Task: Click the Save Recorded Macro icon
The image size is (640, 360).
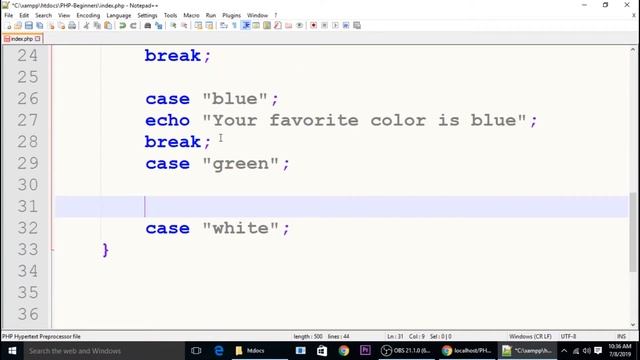Action: pos(357,26)
